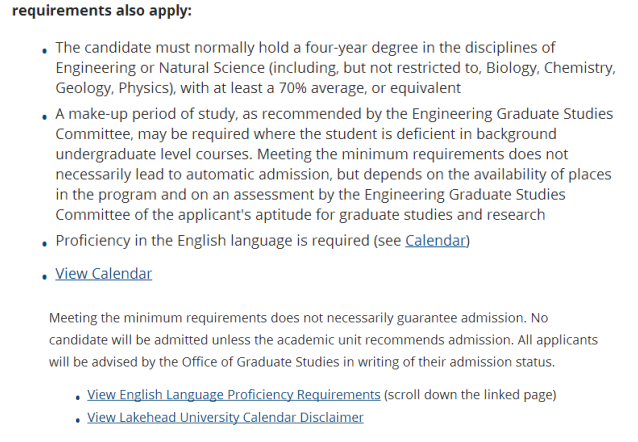Click the '(scroll down the linked page)' text
Screen dimensions: 638x442
click(470, 395)
